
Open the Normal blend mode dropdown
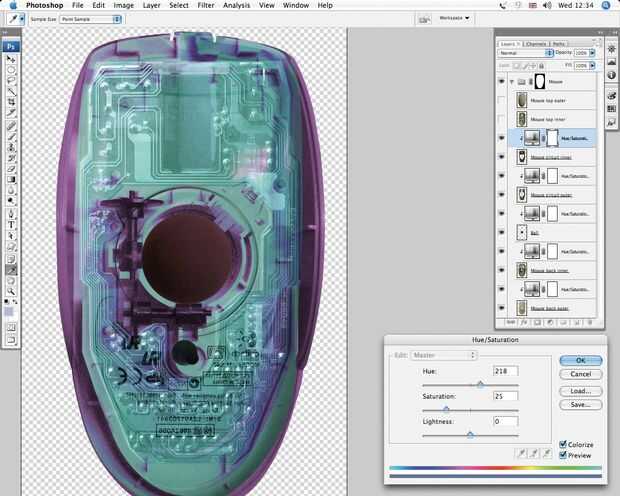pyautogui.click(x=525, y=53)
